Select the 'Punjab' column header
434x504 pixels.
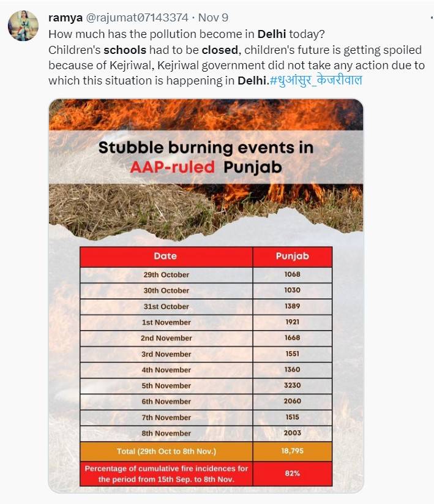[292, 256]
